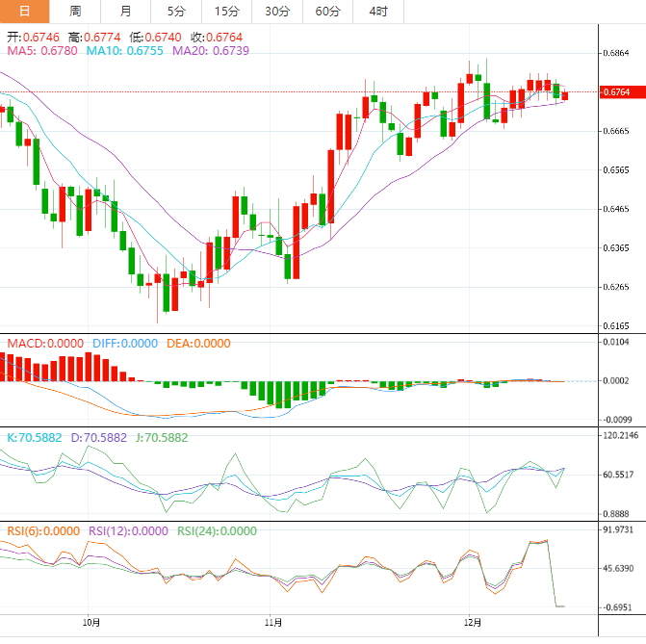Image resolution: width=646 pixels, height=644 pixels.
Task: Select the 15分 timeframe tab
Action: click(226, 12)
